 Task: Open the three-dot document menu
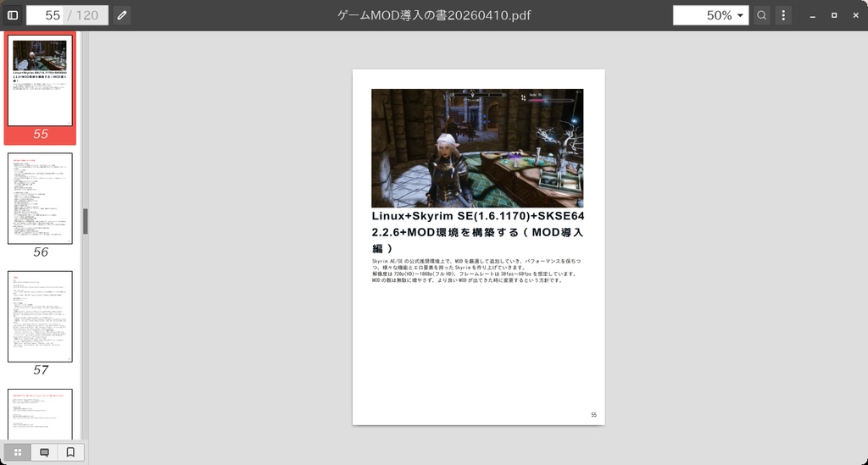783,15
